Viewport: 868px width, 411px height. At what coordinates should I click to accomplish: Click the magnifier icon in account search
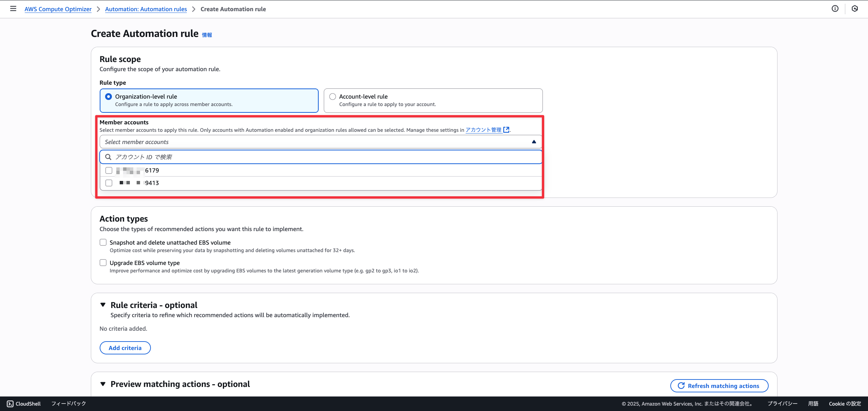[108, 157]
